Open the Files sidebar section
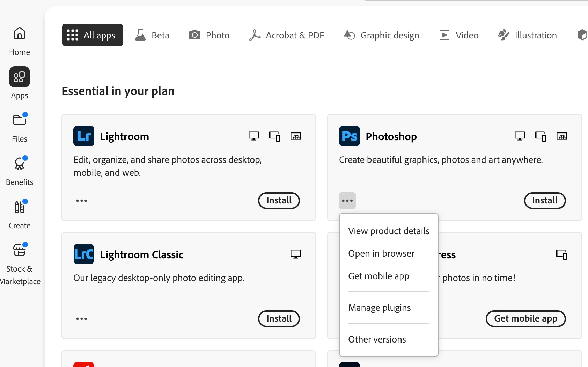This screenshot has width=588, height=367. (x=20, y=121)
